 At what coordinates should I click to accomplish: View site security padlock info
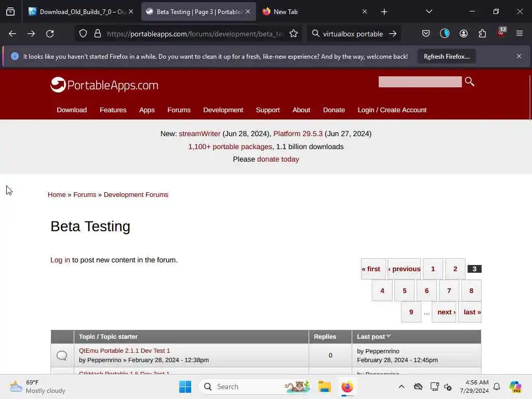[x=98, y=34]
